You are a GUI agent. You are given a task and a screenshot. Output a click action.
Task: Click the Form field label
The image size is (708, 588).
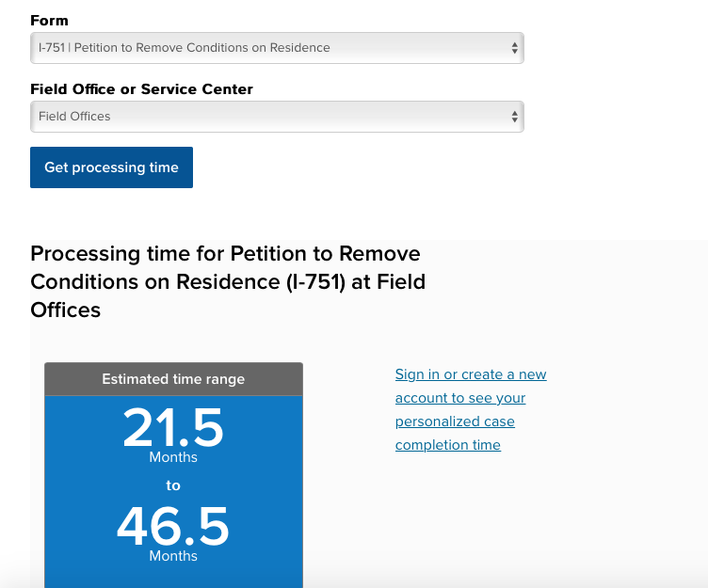tap(49, 21)
